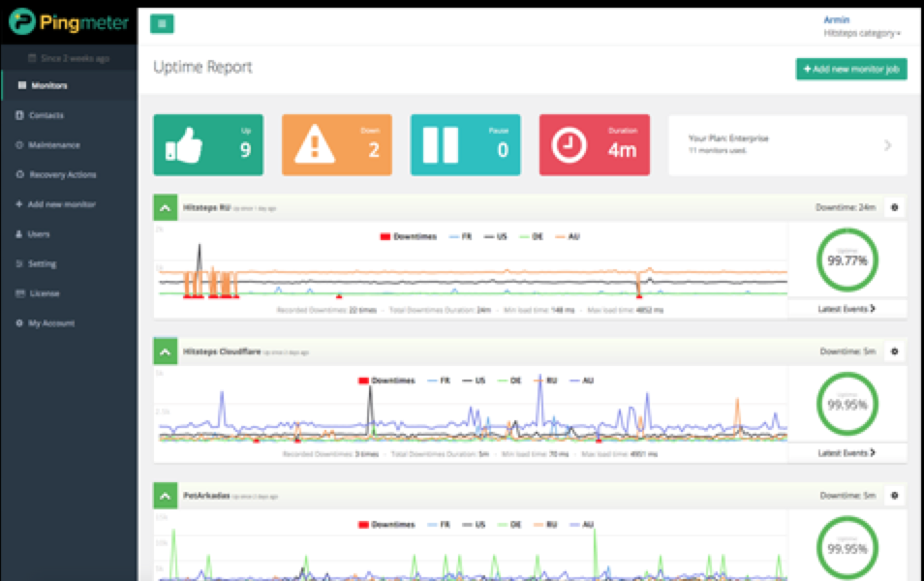The image size is (924, 581).
Task: Open Latest Events for Hitsteps RU
Action: point(847,309)
